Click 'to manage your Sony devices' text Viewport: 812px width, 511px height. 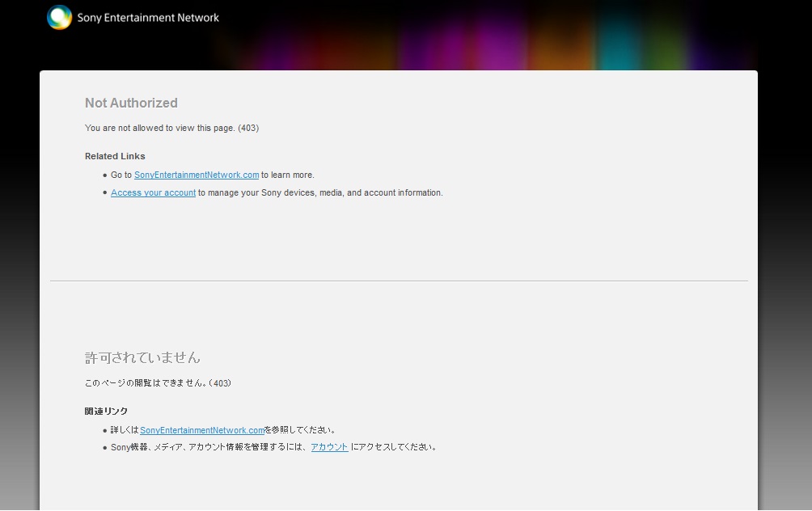(x=320, y=192)
